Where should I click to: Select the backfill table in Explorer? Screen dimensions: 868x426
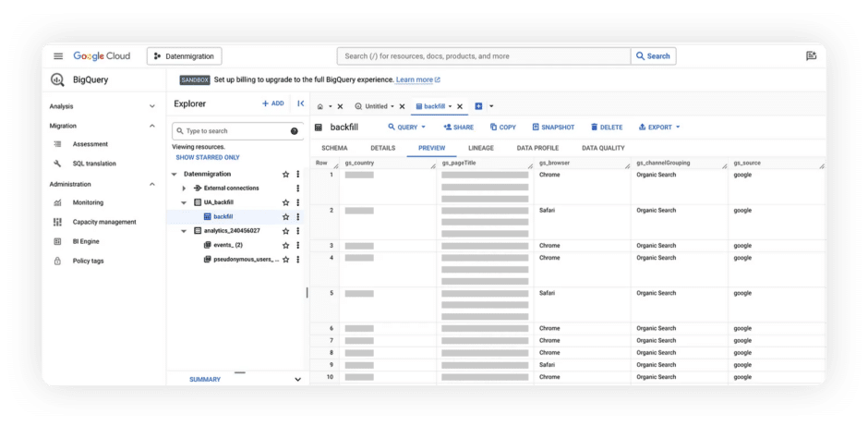[x=223, y=216]
